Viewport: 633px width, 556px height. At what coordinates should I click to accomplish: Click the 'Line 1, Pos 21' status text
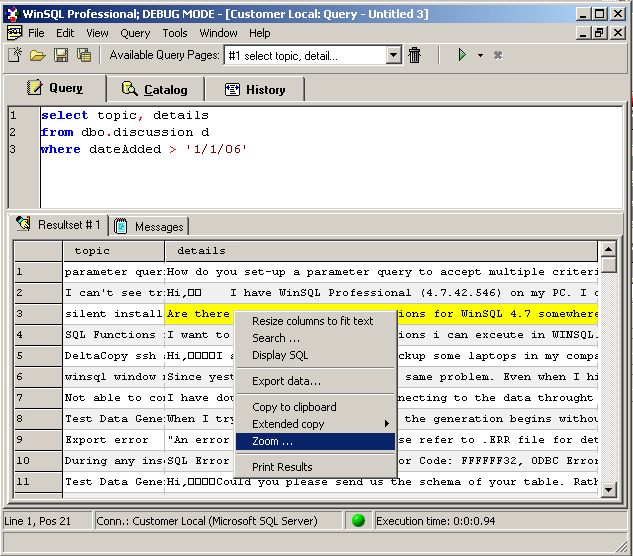[38, 521]
